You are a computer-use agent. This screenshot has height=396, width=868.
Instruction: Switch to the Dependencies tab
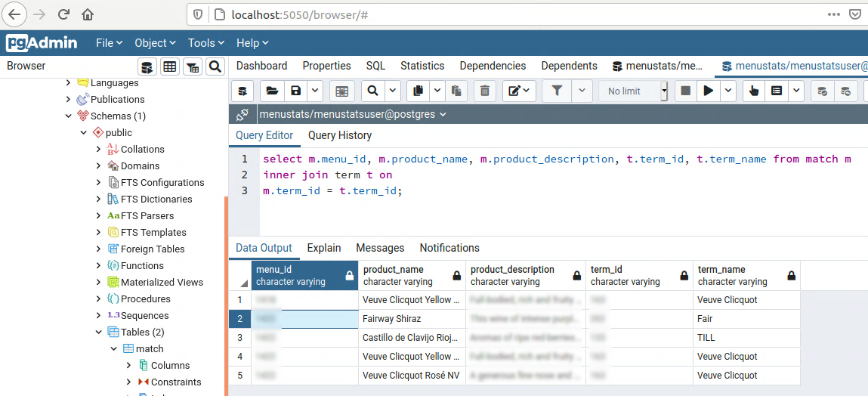pyautogui.click(x=493, y=66)
